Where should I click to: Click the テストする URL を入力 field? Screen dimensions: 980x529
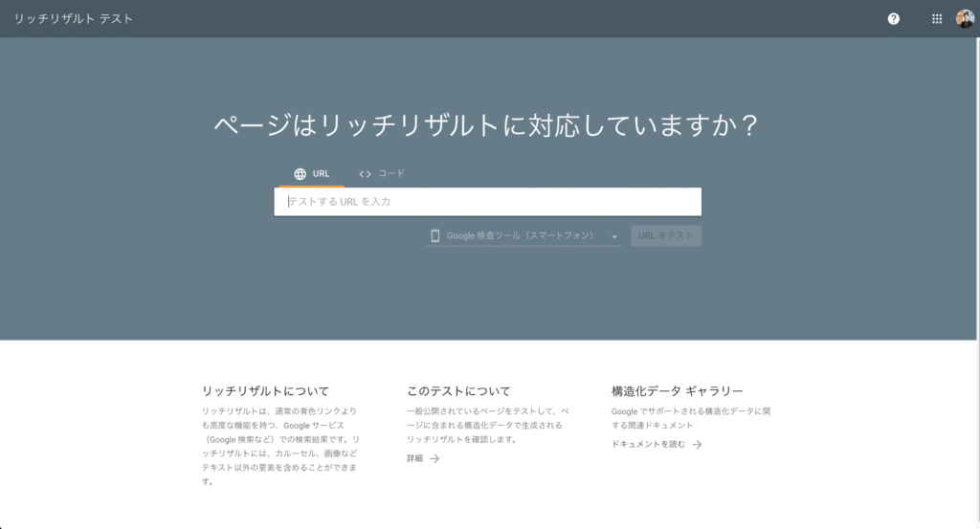pos(487,202)
